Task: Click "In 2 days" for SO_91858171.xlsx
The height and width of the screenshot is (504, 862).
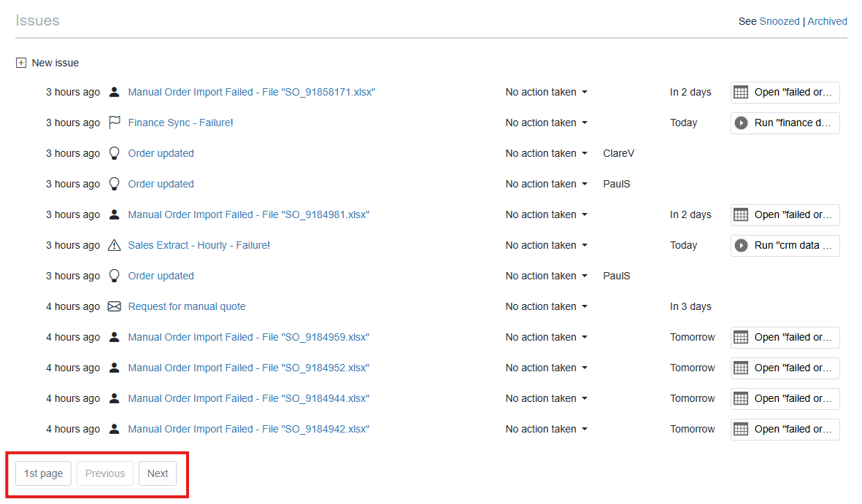Action: (690, 92)
